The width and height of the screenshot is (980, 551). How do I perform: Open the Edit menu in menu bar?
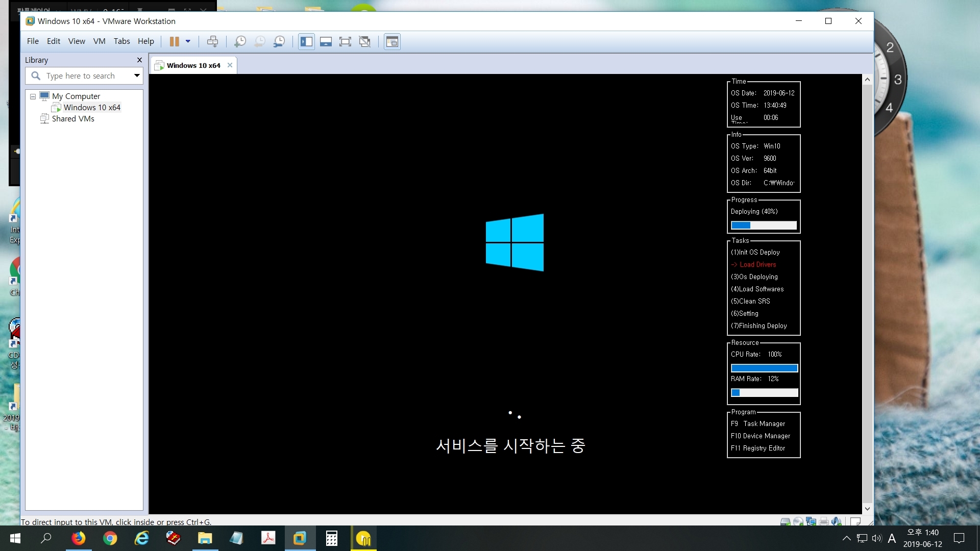pos(53,42)
